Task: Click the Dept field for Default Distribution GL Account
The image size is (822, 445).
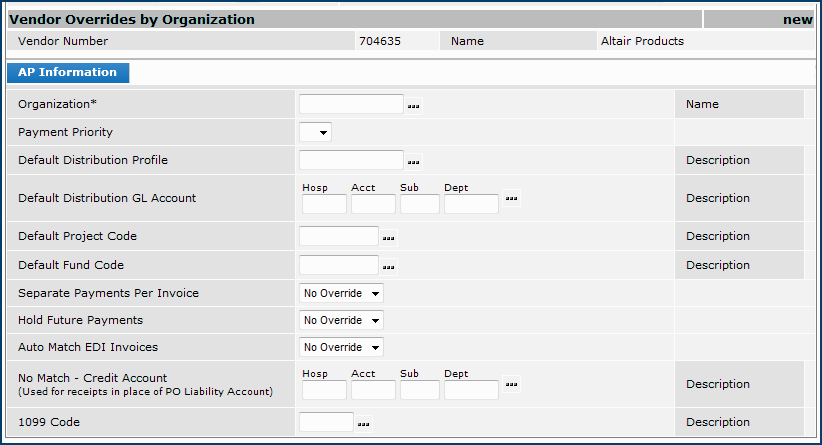Action: pos(471,204)
